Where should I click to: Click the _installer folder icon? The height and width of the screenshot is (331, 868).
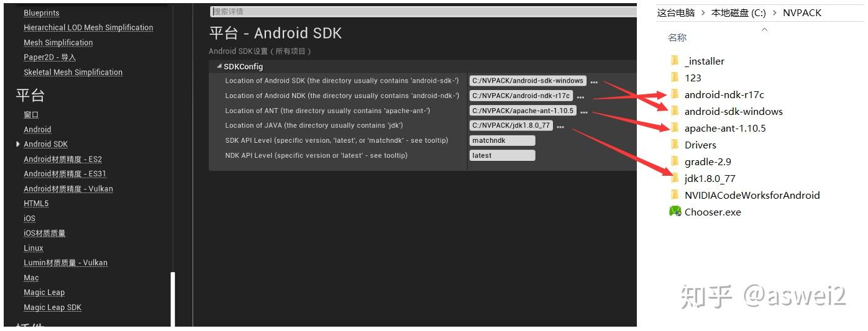(675, 60)
